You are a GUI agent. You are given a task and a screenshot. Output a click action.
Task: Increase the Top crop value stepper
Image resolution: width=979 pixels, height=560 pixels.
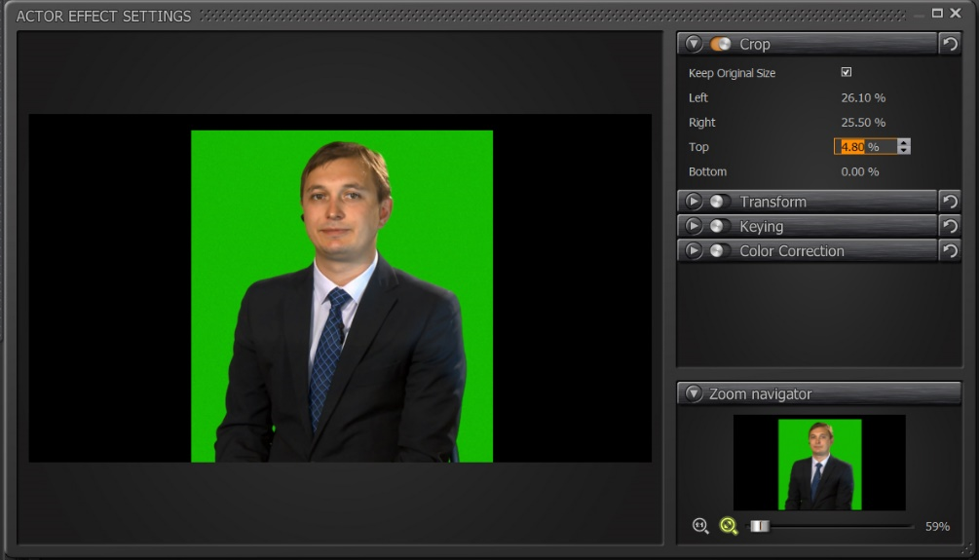(x=903, y=143)
